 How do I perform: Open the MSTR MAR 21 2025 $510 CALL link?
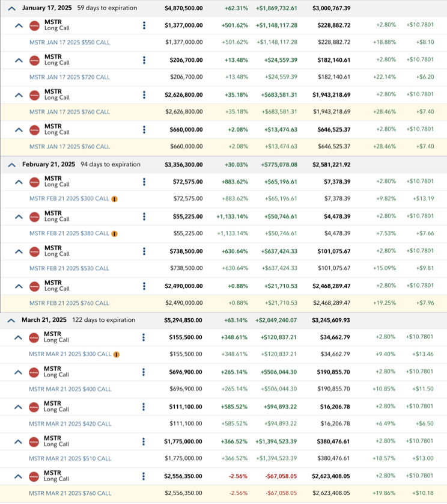coord(70,458)
